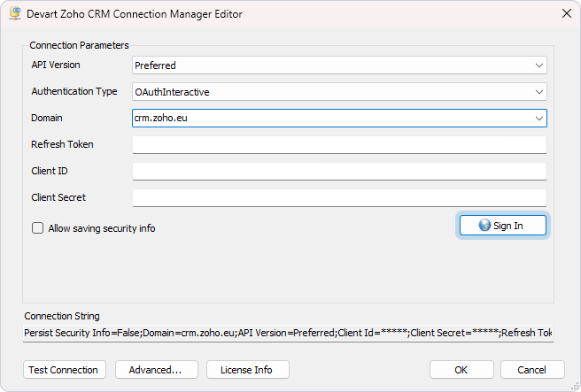
Task: Click the globe icon on Sign In
Action: click(484, 225)
